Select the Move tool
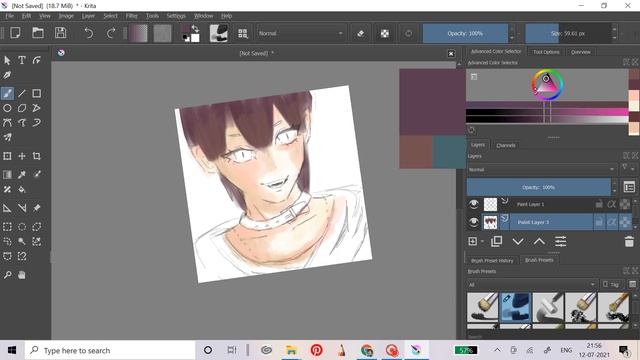The height and width of the screenshot is (360, 640). 22,156
